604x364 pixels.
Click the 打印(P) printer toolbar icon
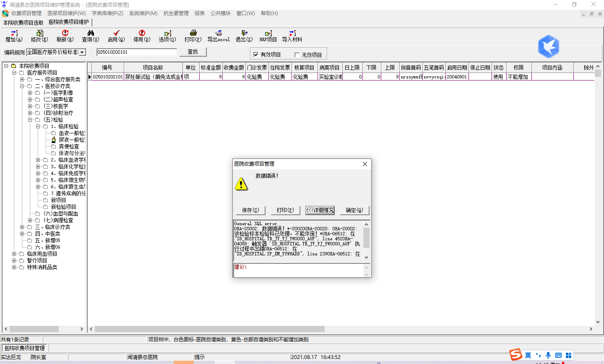click(x=193, y=33)
